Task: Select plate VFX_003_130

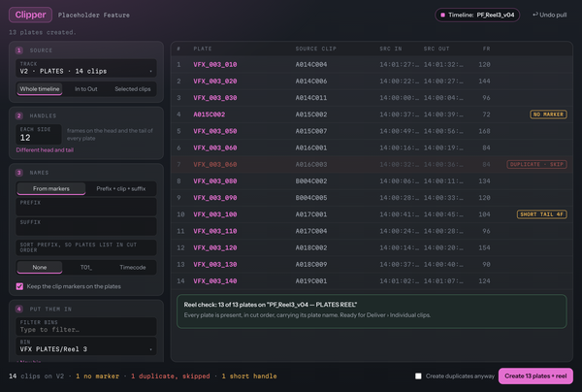Action: coord(215,264)
